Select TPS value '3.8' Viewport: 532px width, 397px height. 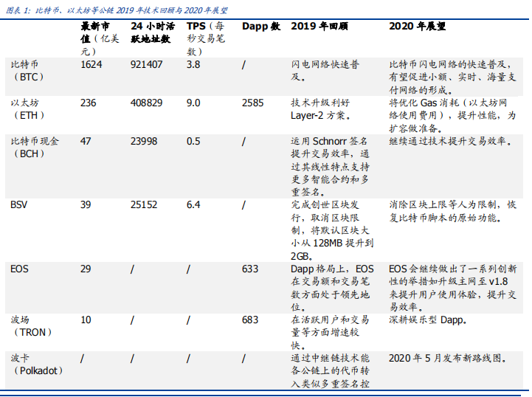[193, 64]
